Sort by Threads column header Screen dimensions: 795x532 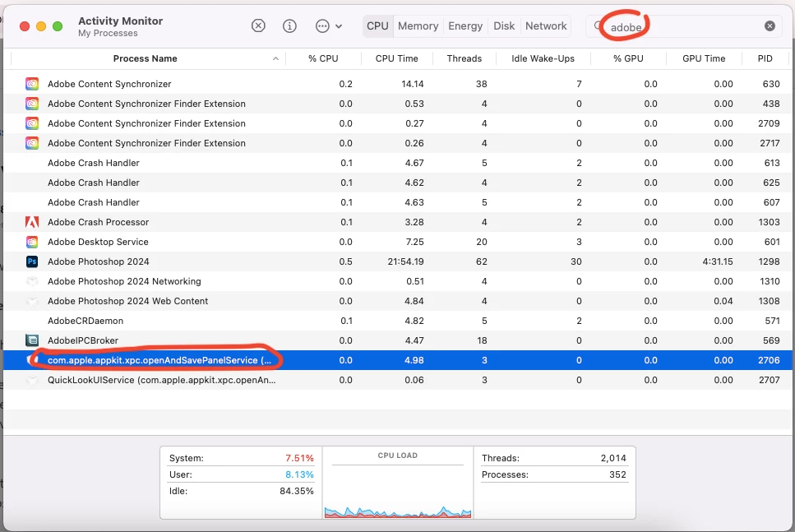coord(464,58)
